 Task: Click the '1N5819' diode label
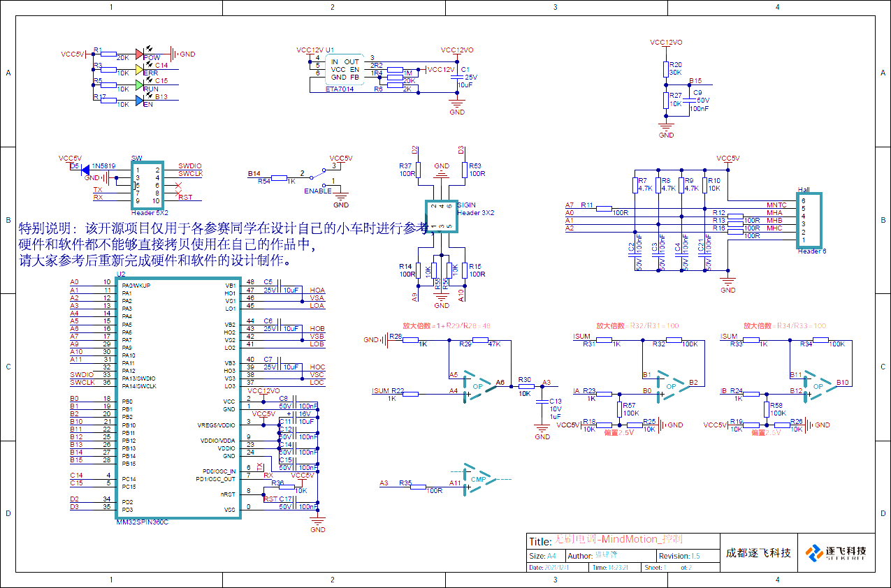tap(103, 166)
